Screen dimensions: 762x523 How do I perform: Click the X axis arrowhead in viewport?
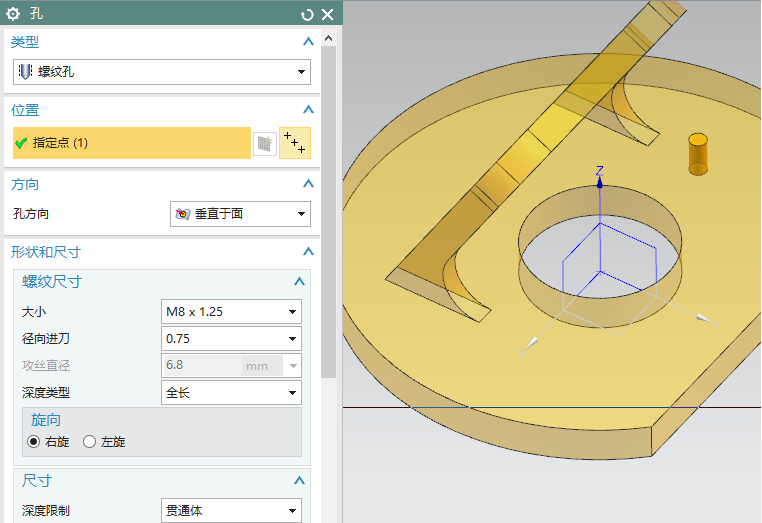pyautogui.click(x=532, y=341)
